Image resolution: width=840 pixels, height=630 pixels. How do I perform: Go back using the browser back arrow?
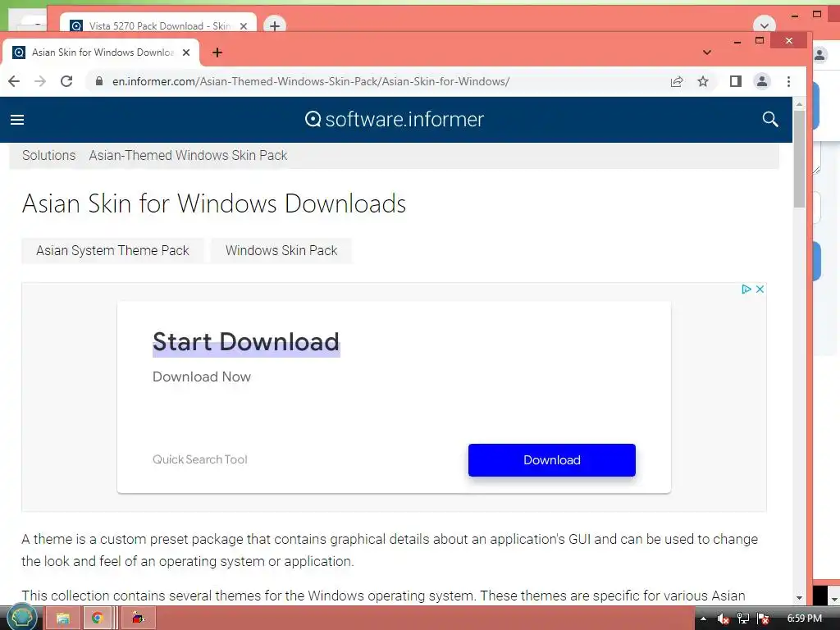point(14,81)
